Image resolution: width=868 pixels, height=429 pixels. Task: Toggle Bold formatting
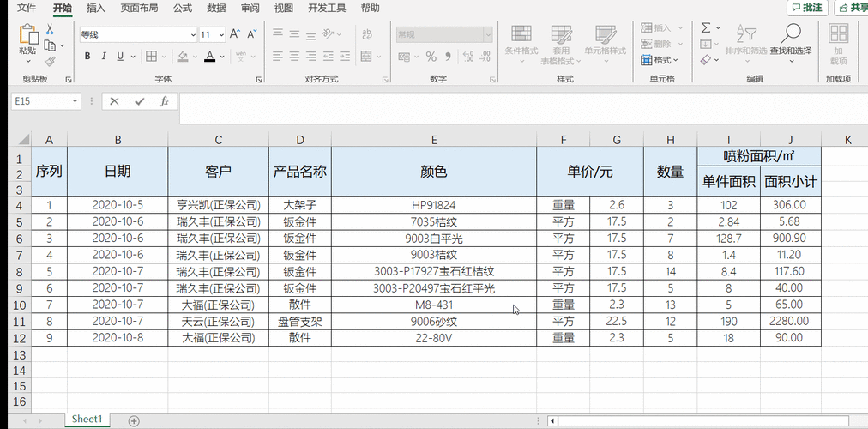tap(87, 56)
